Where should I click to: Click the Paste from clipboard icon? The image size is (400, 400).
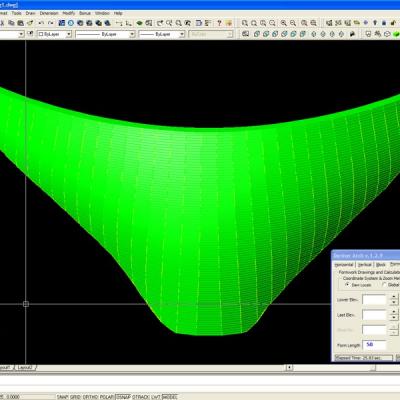pos(21,23)
